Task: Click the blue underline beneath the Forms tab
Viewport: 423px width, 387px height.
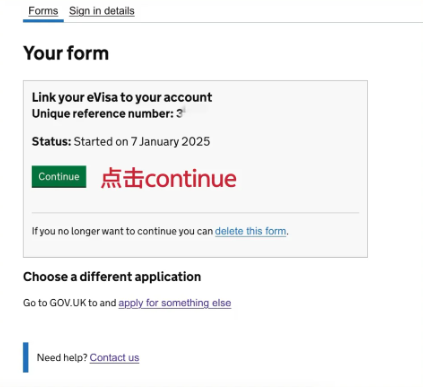Action: [43, 21]
